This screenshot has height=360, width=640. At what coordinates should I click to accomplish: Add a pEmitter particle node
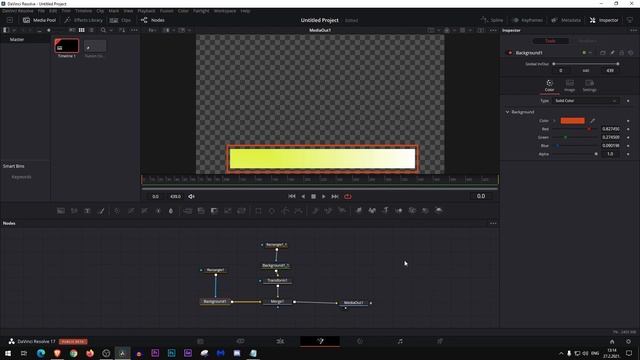315,211
